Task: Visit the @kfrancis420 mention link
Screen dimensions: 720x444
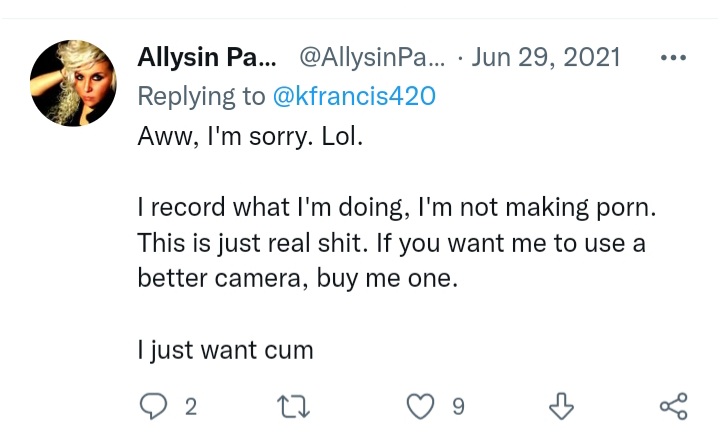Action: click(354, 96)
